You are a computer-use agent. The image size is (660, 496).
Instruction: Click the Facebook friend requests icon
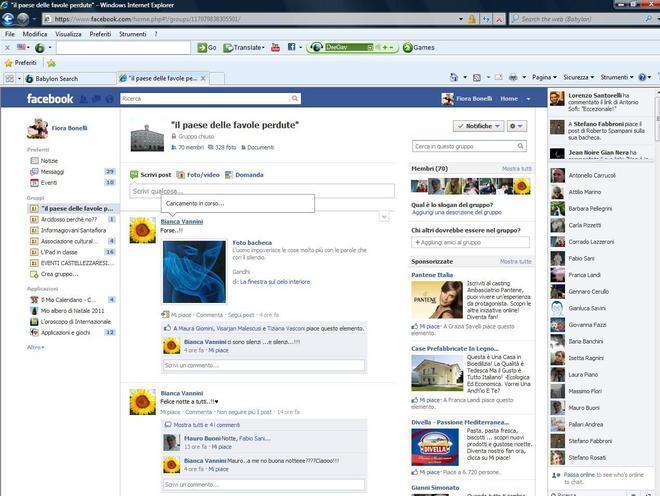(x=84, y=99)
